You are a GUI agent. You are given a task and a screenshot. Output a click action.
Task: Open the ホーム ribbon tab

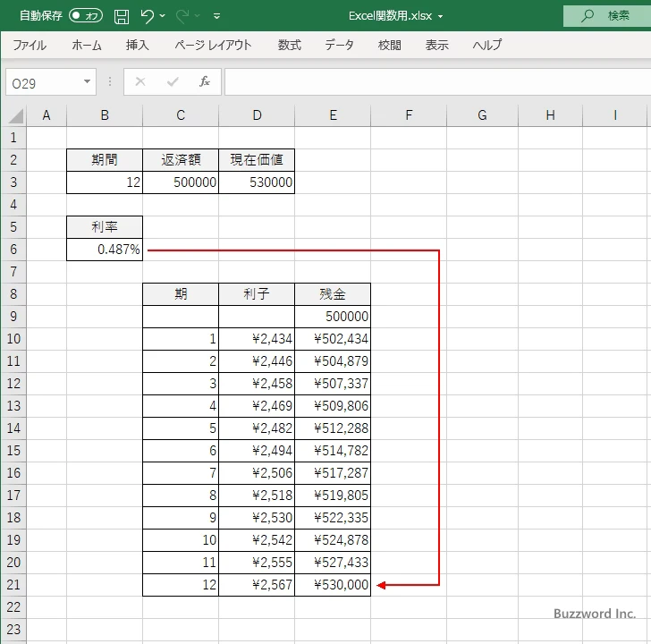87,45
